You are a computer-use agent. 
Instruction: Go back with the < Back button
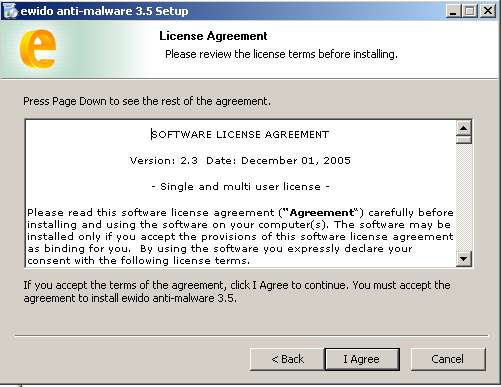(x=287, y=359)
